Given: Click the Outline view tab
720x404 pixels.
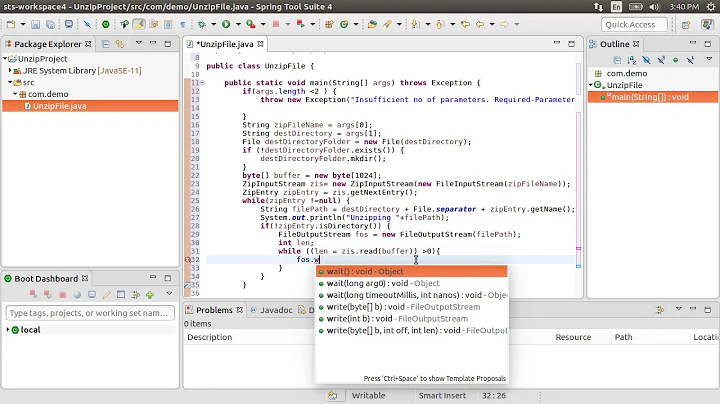Looking at the screenshot, I should tap(614, 44).
